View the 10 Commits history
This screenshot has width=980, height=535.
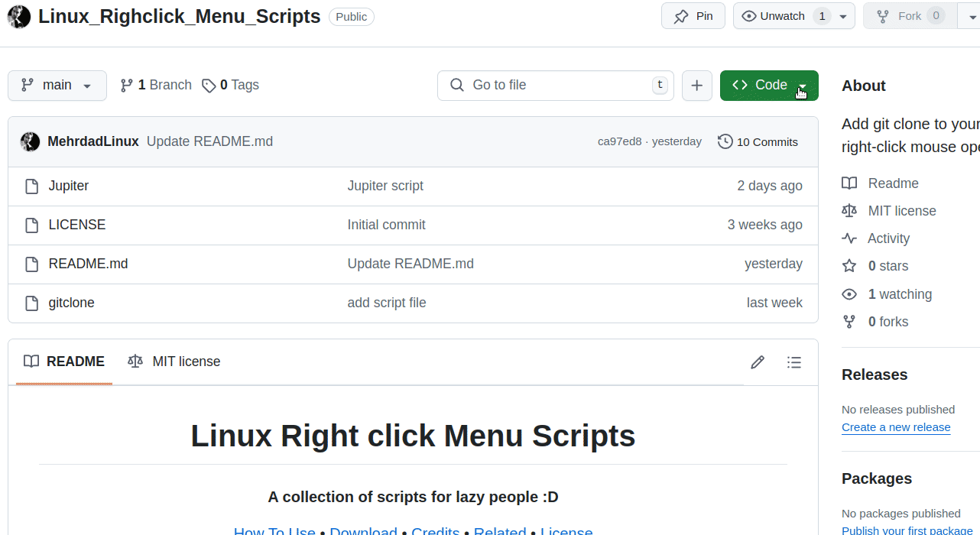tap(758, 141)
